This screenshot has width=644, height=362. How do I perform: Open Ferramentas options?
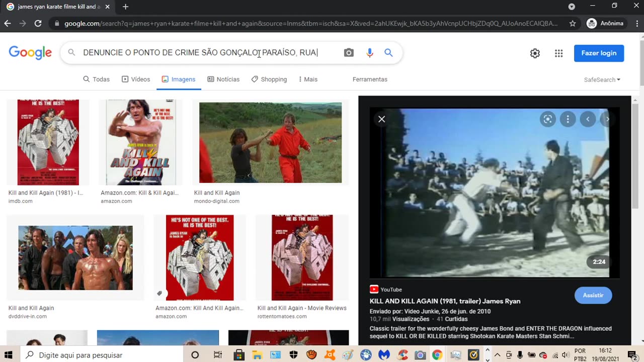point(370,79)
